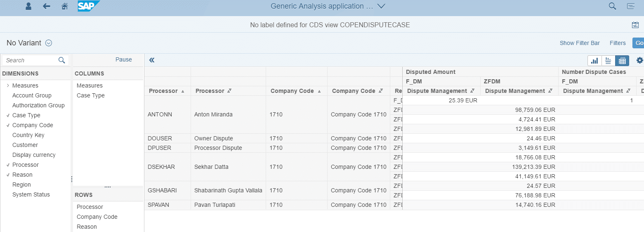Click the Show Filter Bar link
The image size is (644, 232).
coord(579,43)
